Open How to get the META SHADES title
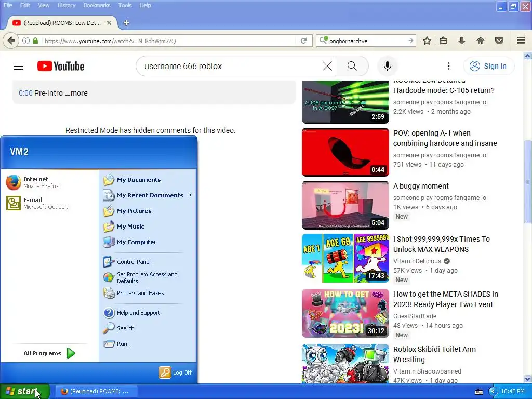 tap(445, 299)
